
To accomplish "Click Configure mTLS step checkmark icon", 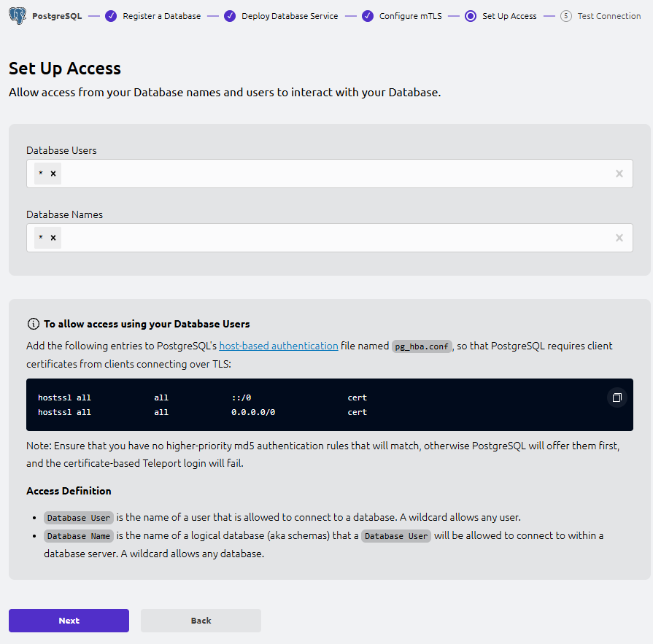I will click(x=368, y=16).
